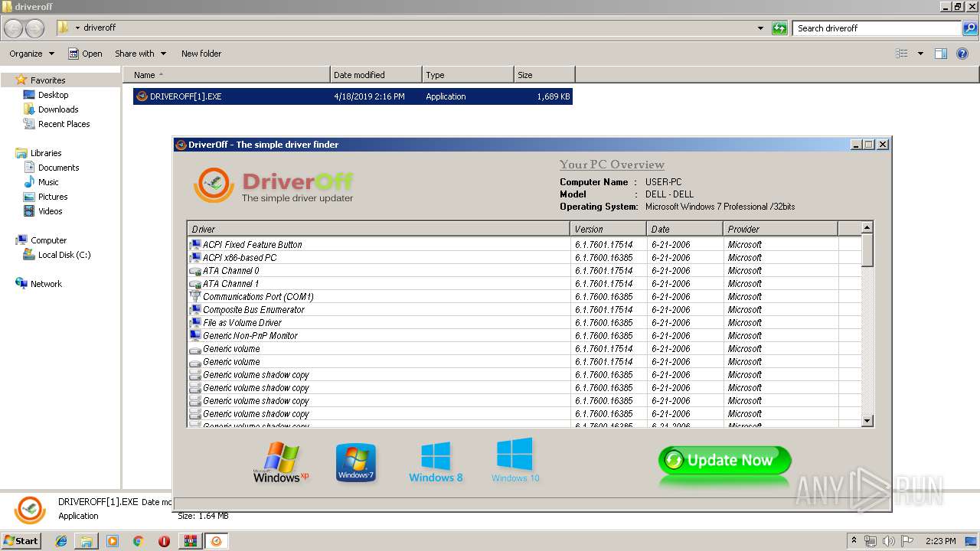Select the Communications Port (COM1) row
Screen dimensions: 980x551
524,297
